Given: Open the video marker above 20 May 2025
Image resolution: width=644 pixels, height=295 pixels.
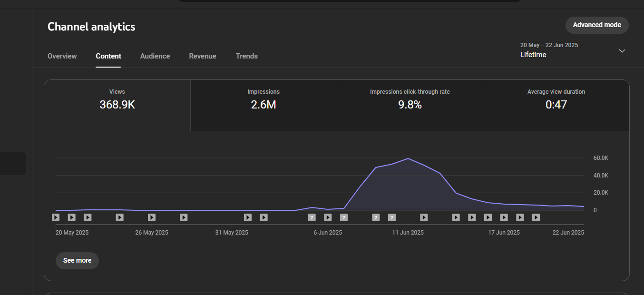Looking at the screenshot, I should [x=56, y=217].
